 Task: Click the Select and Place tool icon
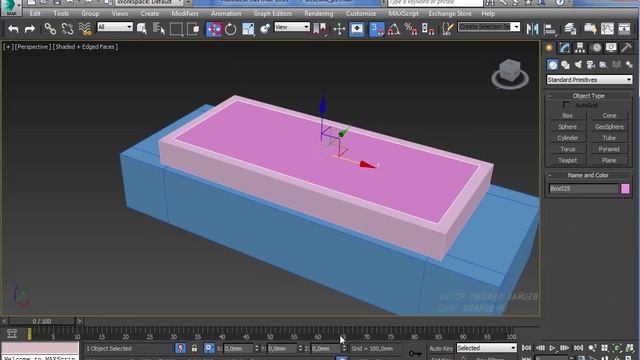point(265,29)
